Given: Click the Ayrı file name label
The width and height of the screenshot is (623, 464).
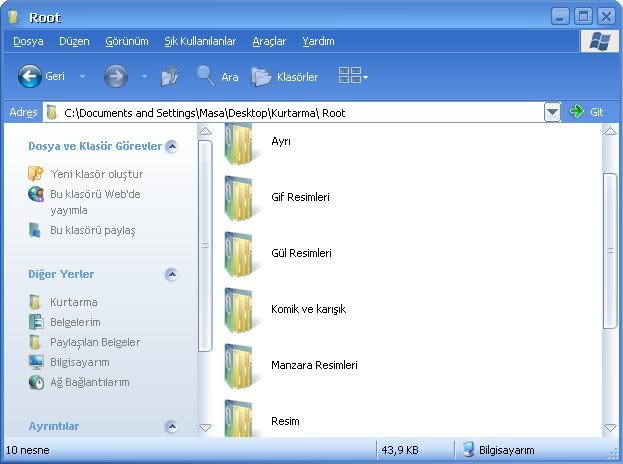Looking at the screenshot, I should coord(281,141).
